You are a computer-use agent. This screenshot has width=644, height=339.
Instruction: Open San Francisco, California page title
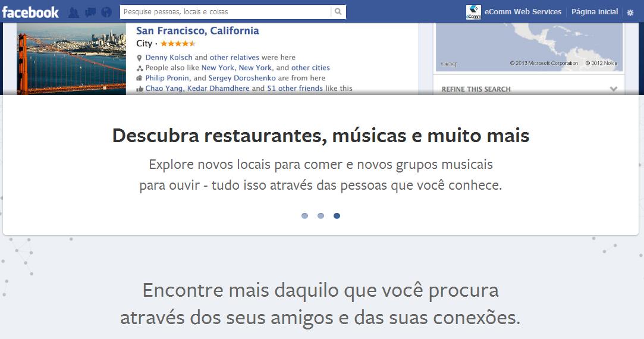click(197, 30)
